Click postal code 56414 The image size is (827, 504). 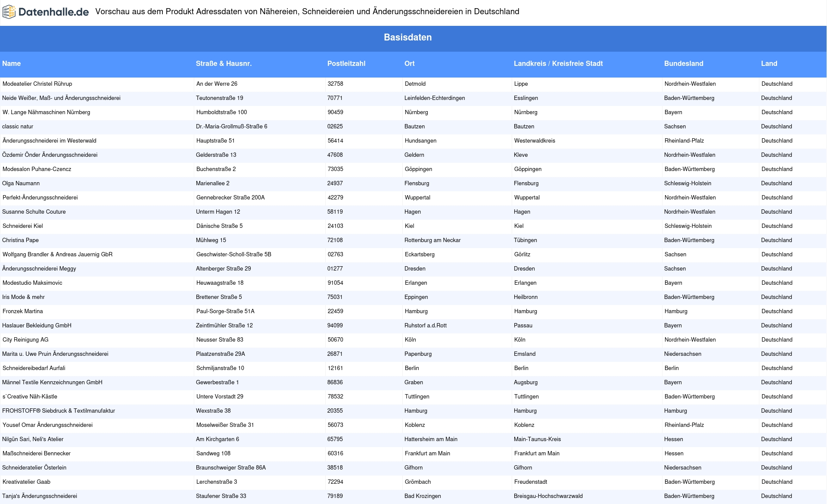336,140
